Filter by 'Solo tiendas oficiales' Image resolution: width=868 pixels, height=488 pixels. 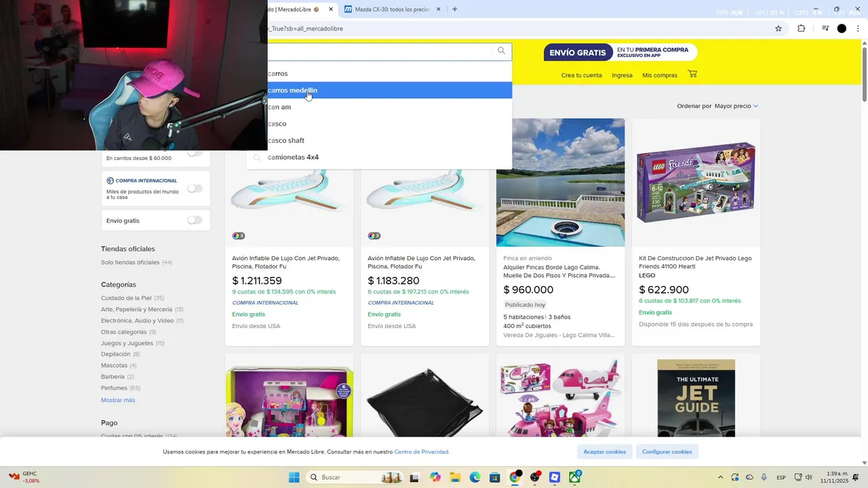pyautogui.click(x=130, y=262)
